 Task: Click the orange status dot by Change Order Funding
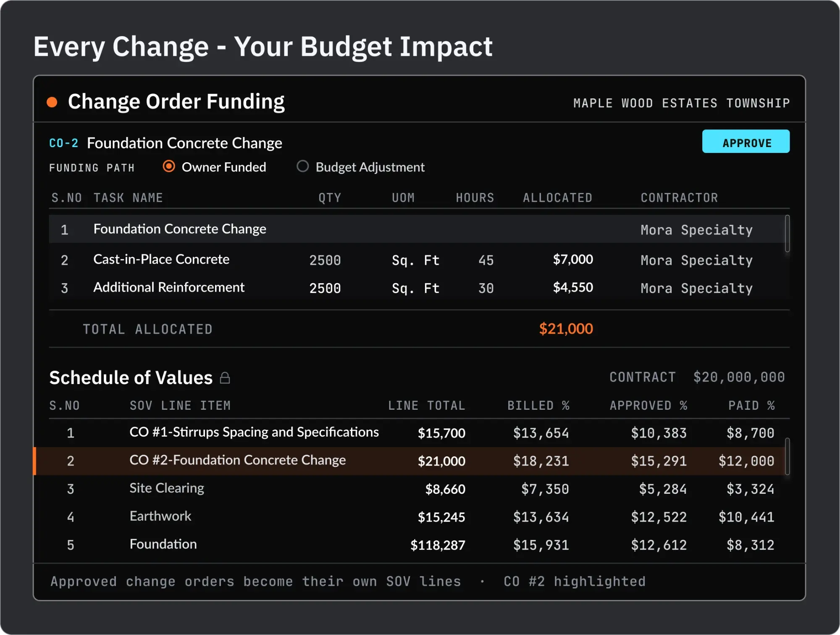(52, 102)
